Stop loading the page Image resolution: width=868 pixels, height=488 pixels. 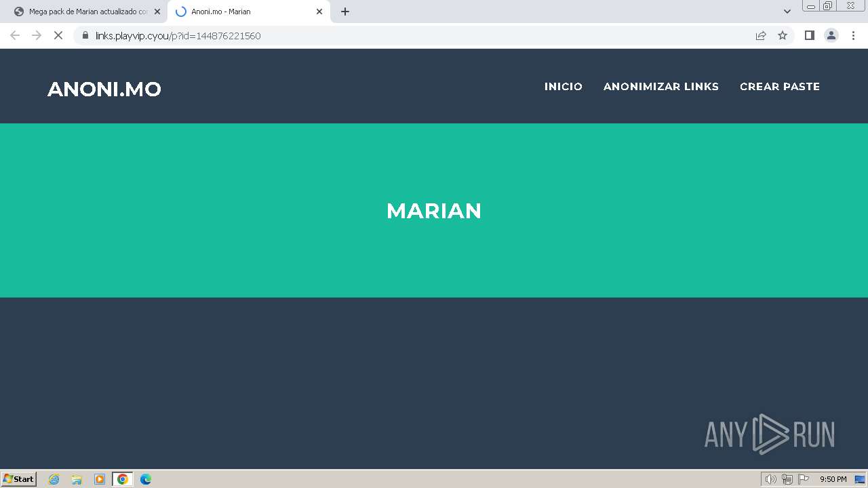tap(58, 35)
